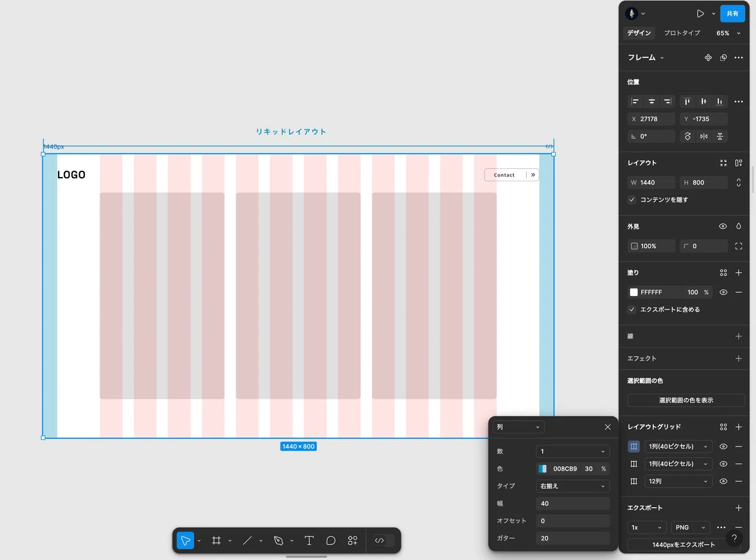756x560 pixels.
Task: Click the 1440pxをエクスポート button
Action: click(x=684, y=545)
